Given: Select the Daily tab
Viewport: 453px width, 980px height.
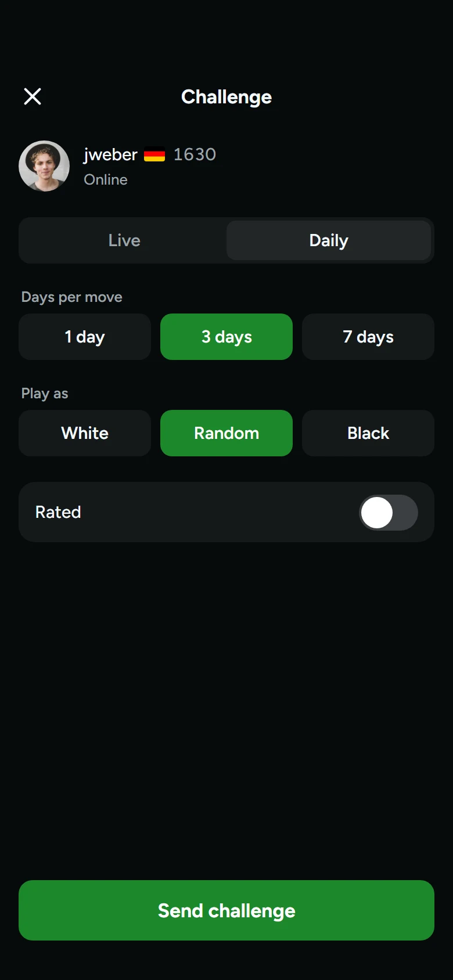Looking at the screenshot, I should [329, 240].
